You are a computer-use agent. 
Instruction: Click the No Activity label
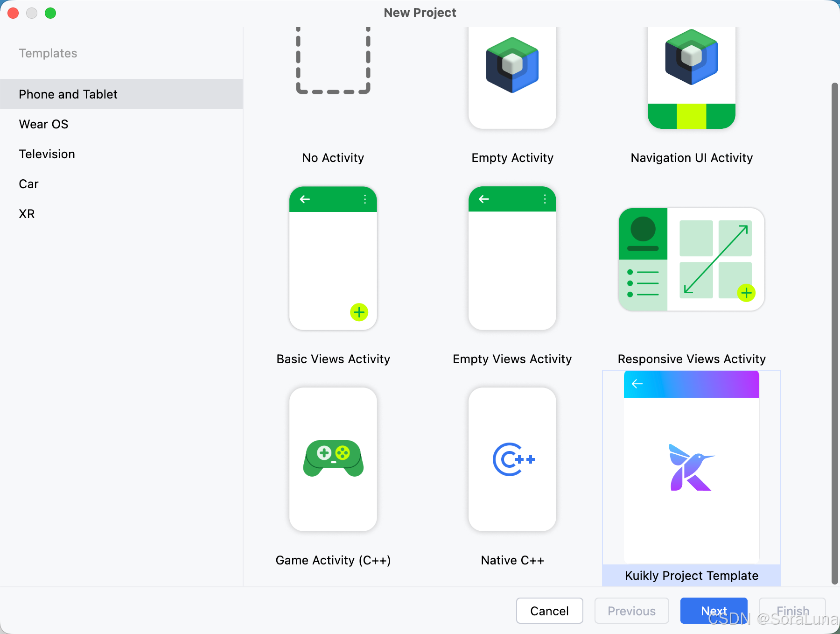(333, 158)
